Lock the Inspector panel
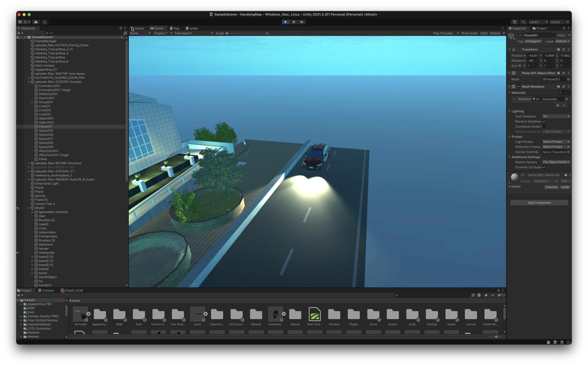The image size is (588, 366). click(x=564, y=28)
